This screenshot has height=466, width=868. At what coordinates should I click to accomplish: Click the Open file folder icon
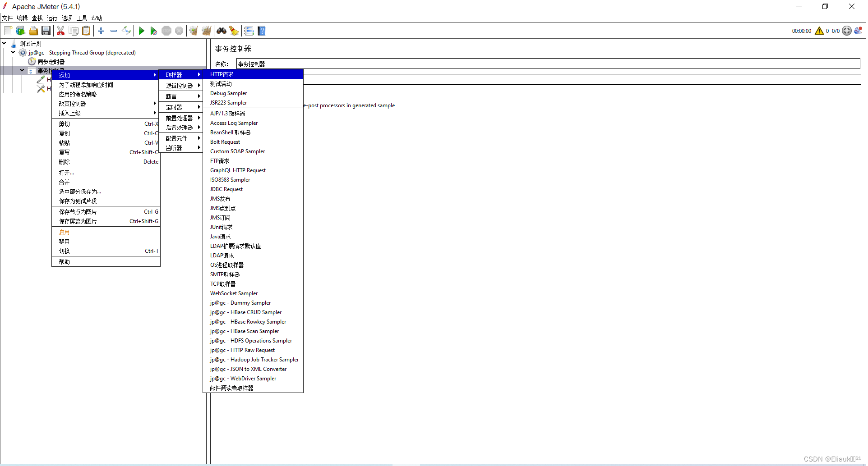33,31
